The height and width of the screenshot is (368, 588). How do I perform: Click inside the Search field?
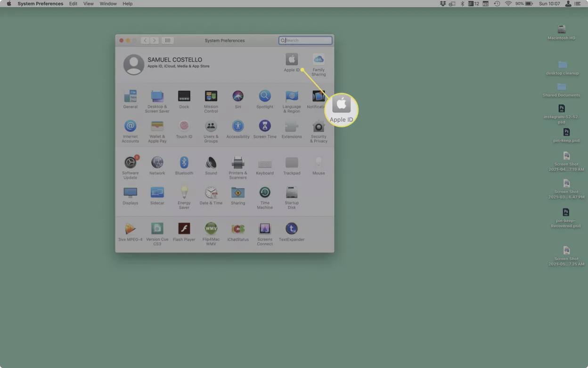(305, 40)
